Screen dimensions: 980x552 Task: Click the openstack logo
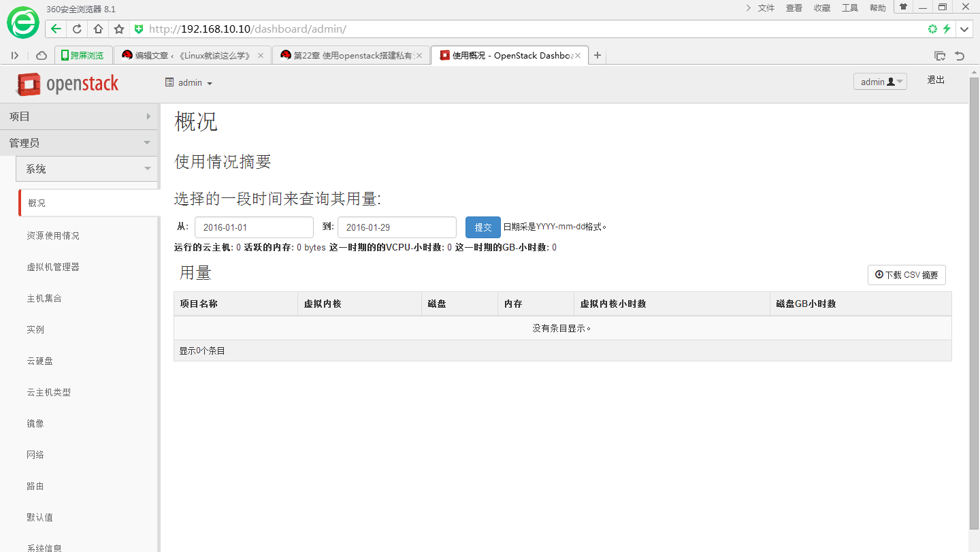point(68,84)
